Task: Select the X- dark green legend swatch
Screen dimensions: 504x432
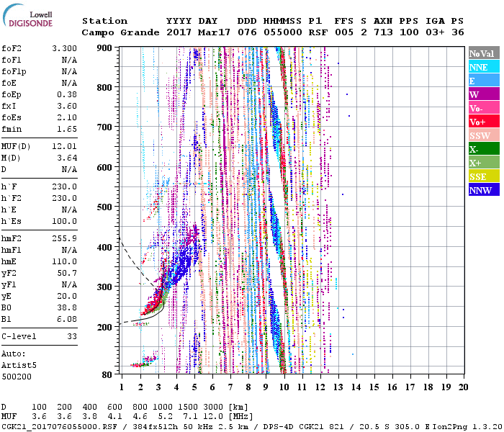Action: pyautogui.click(x=484, y=149)
